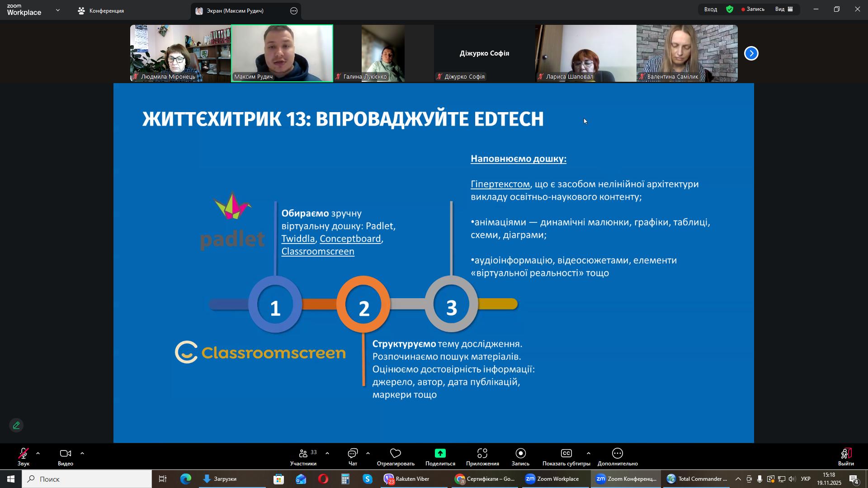The image size is (868, 488).
Task: Unmute the microphone (Звук) button
Action: coord(23,454)
